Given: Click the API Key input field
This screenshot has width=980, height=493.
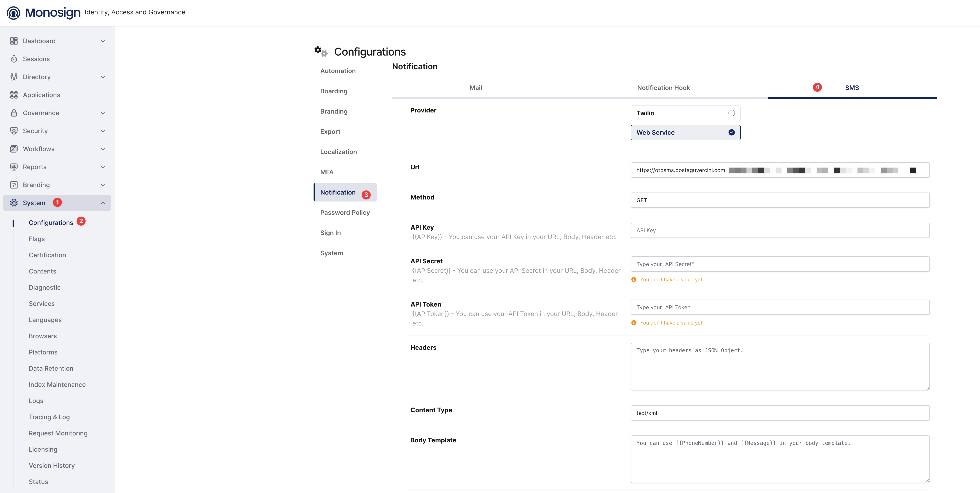Looking at the screenshot, I should [x=780, y=230].
